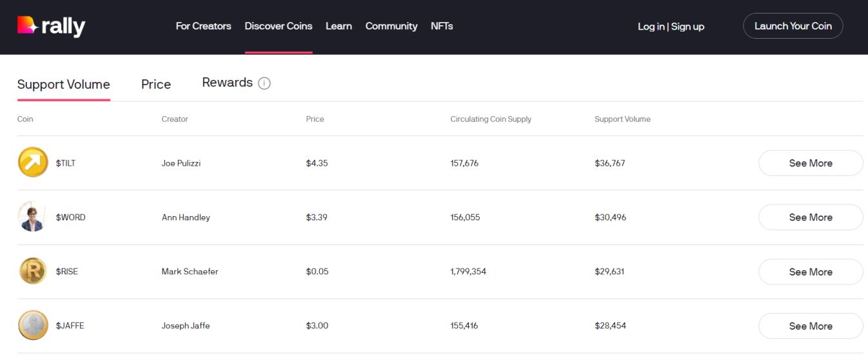868x360 pixels.
Task: Click the Support Volume column header
Action: pyautogui.click(x=622, y=119)
